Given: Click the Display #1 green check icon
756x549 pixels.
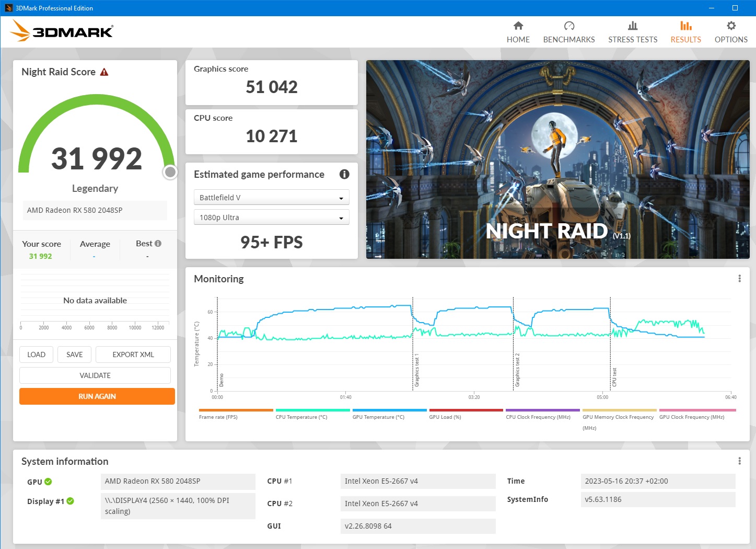Looking at the screenshot, I should (70, 501).
